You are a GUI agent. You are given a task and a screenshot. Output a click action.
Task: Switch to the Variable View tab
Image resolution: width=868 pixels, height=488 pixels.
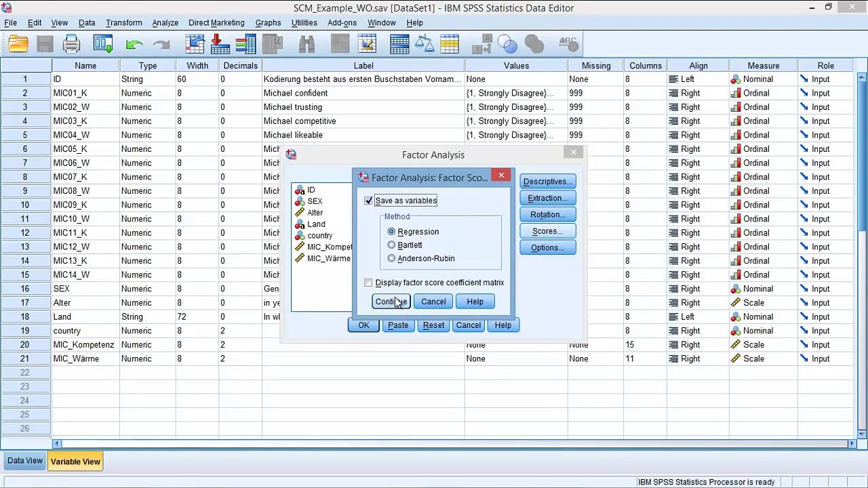point(75,462)
